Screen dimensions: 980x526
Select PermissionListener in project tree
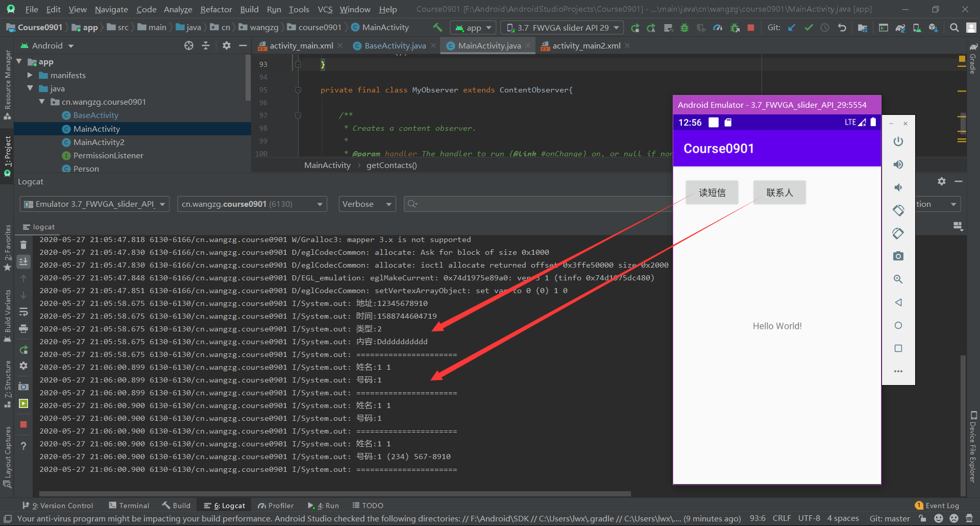pyautogui.click(x=108, y=155)
